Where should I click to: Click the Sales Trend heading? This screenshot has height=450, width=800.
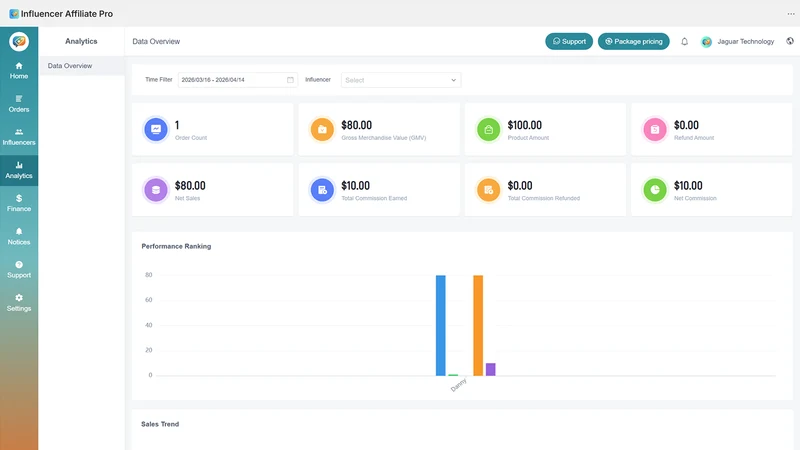coord(160,424)
